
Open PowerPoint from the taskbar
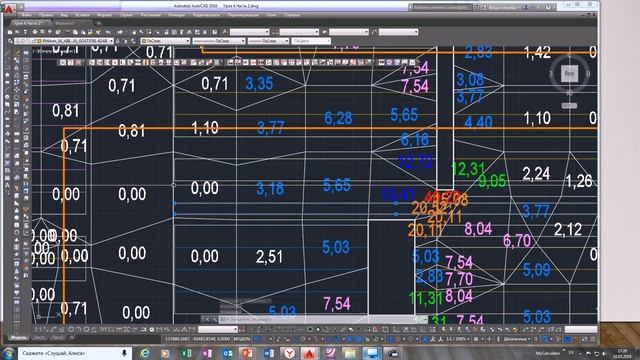(x=247, y=353)
